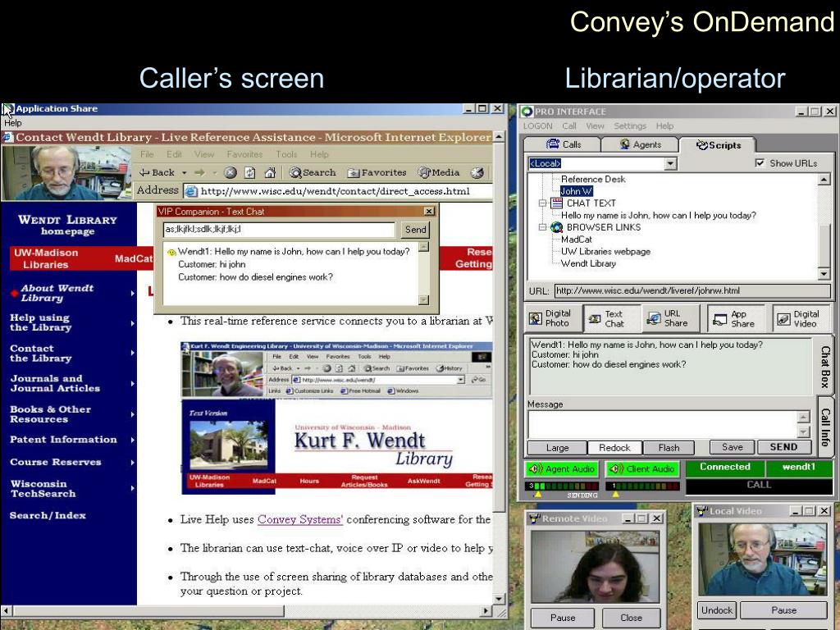The image size is (840, 630).
Task: Open Search in the browser toolbar
Action: (x=313, y=172)
